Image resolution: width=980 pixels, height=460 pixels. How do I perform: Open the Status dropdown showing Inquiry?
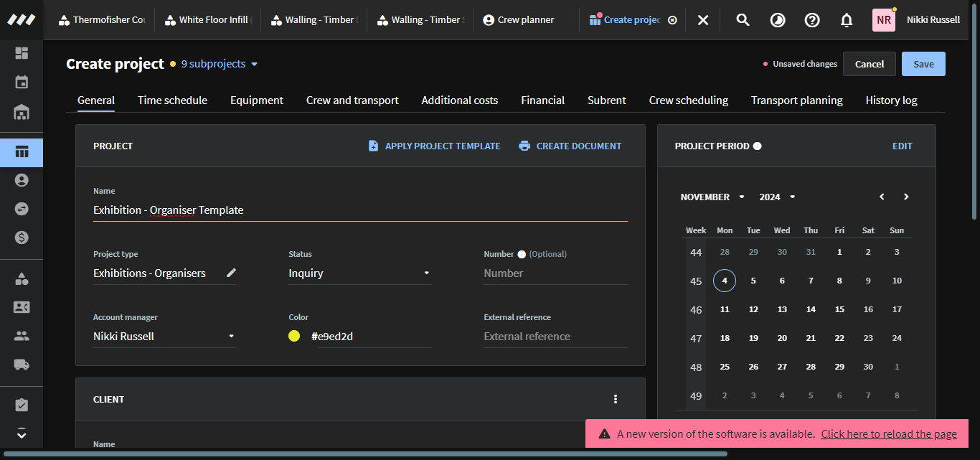coord(360,273)
